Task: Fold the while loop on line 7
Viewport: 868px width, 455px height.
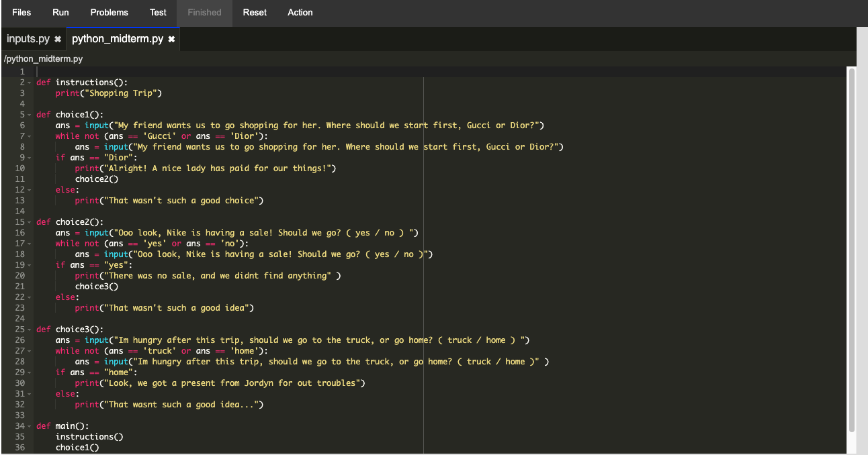Action: tap(30, 136)
